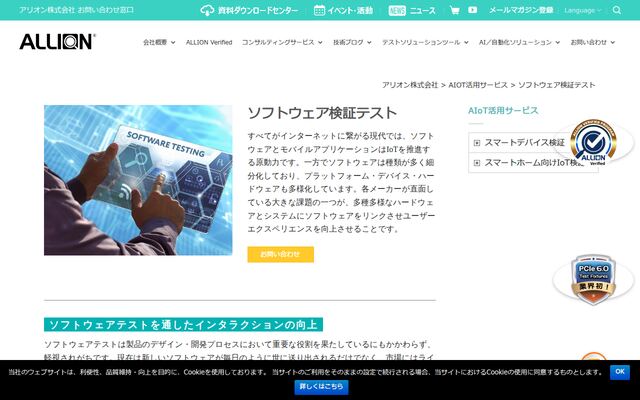Expand スマートホーム向けIoT plus icon
Viewport: 640px width, 400px height.
(x=477, y=163)
